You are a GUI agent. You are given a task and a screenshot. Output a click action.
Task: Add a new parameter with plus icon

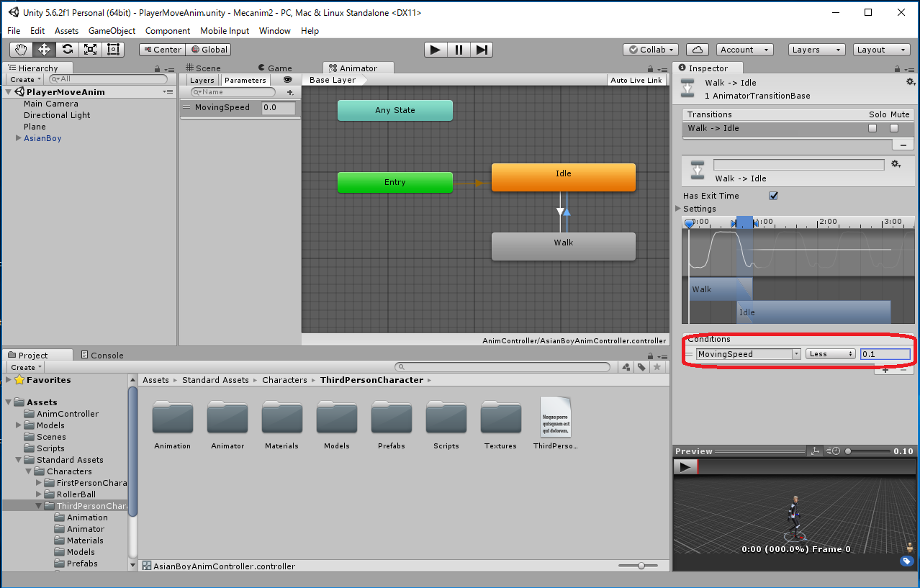tap(290, 92)
